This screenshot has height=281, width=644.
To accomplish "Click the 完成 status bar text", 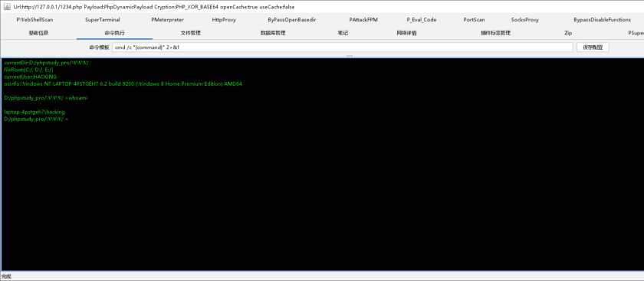I will point(6,276).
